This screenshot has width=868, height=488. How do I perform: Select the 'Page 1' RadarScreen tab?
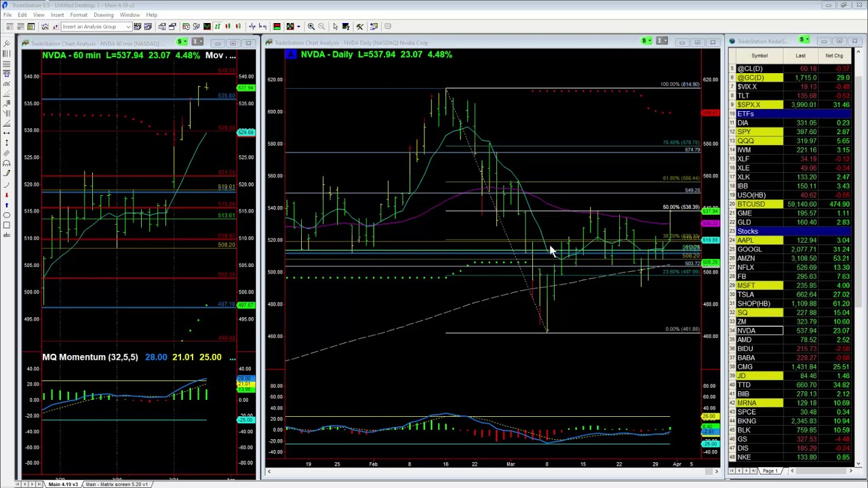coord(770,470)
